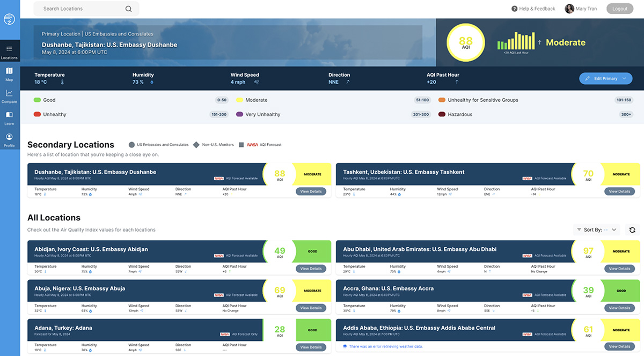Refresh the All Locations list
The height and width of the screenshot is (356, 644).
pos(632,229)
